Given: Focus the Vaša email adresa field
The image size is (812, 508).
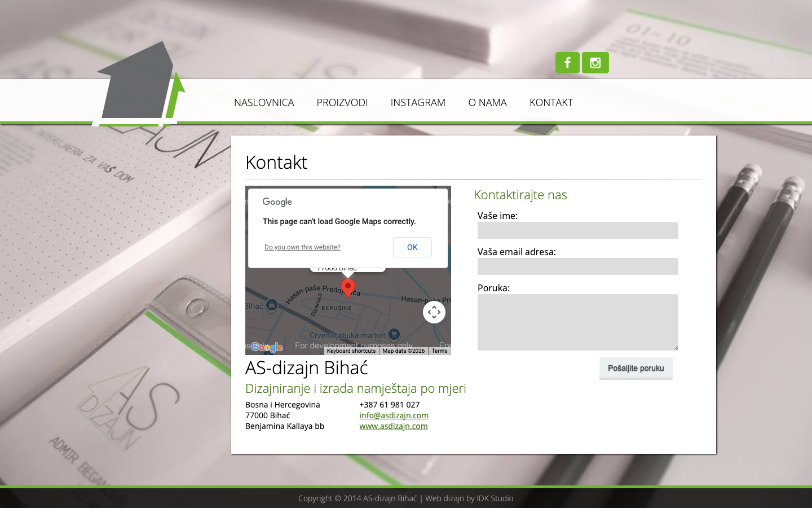Looking at the screenshot, I should [578, 266].
